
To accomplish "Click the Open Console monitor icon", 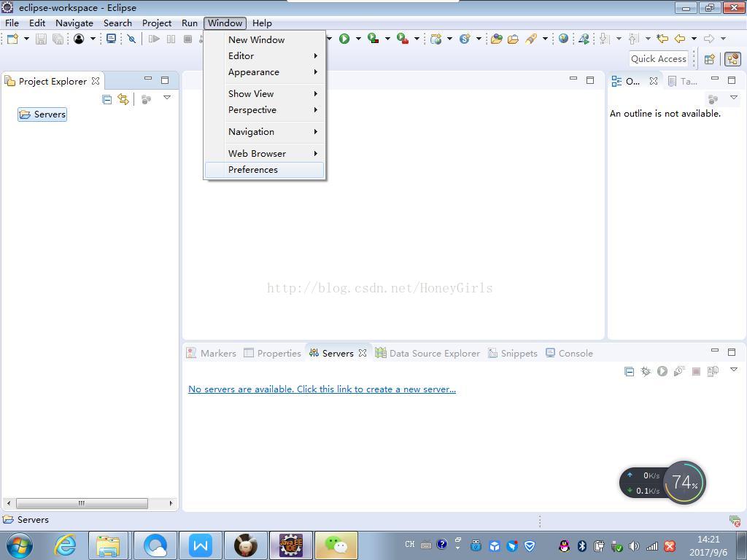I will [111, 39].
